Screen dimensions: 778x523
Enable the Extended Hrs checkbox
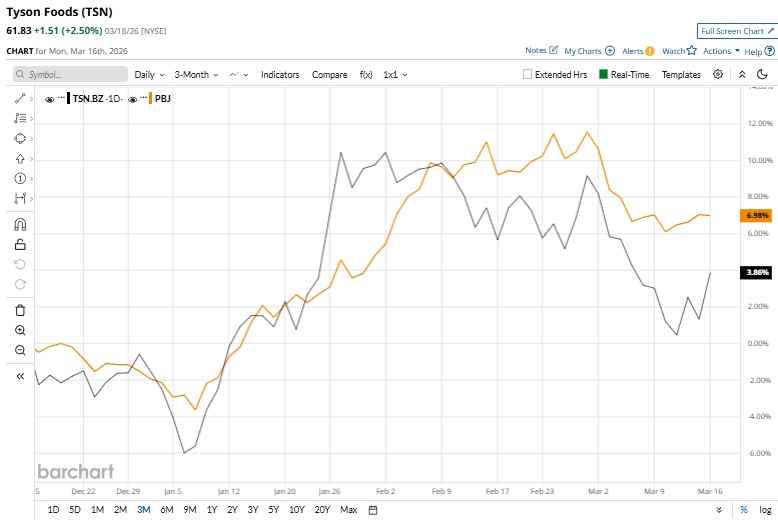[x=528, y=74]
